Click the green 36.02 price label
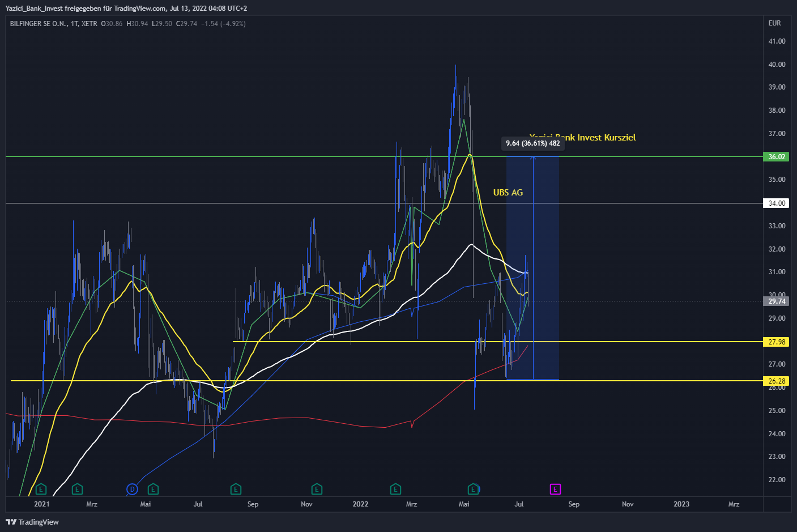797x532 pixels. click(776, 156)
